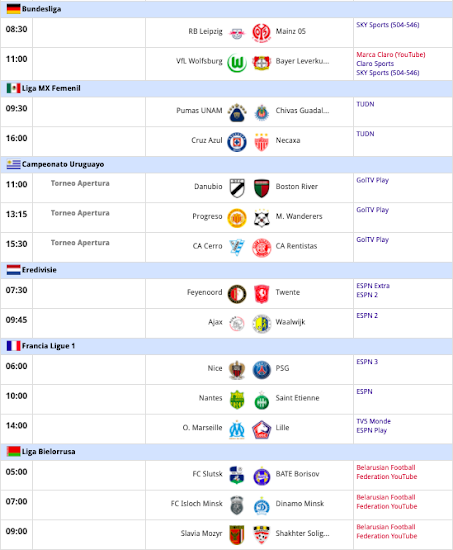Click the VfL Wolfsburg green logo

pyautogui.click(x=237, y=63)
